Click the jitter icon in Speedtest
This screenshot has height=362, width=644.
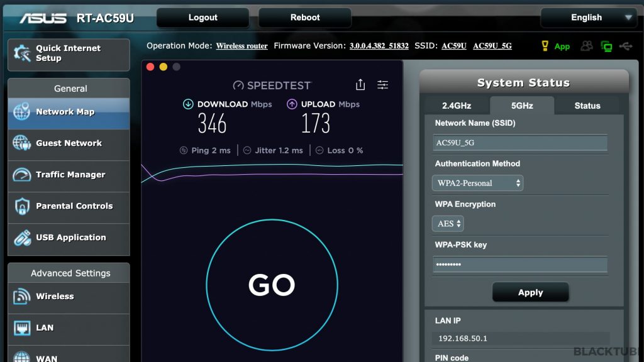[x=247, y=151]
